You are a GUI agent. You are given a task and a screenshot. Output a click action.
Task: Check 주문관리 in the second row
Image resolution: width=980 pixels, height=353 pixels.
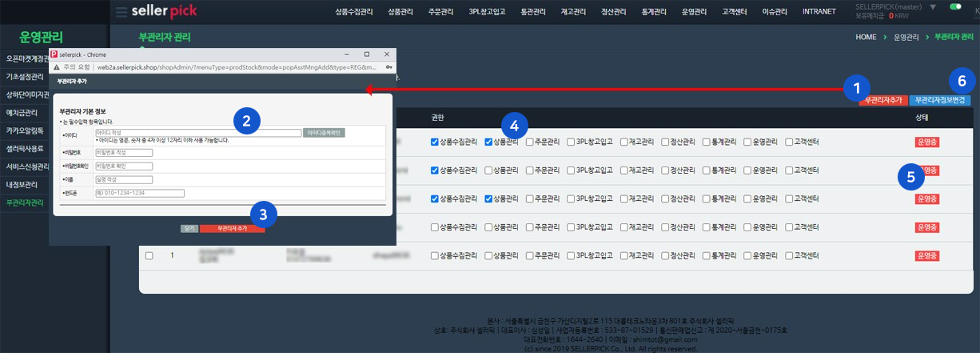[530, 170]
